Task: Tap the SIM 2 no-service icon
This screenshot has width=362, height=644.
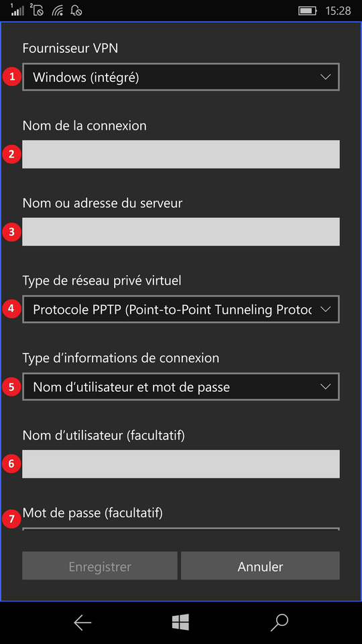Action: (37, 10)
